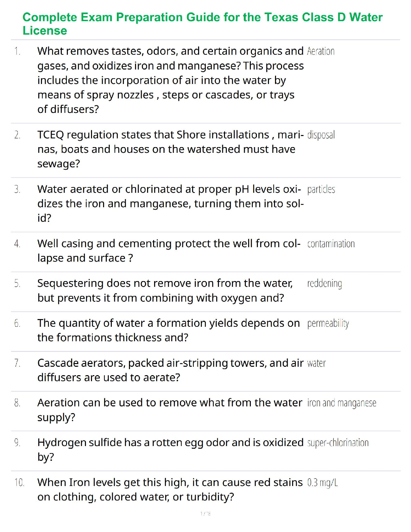
Task: Click the answer "super-chlorination"
Action: (x=338, y=443)
